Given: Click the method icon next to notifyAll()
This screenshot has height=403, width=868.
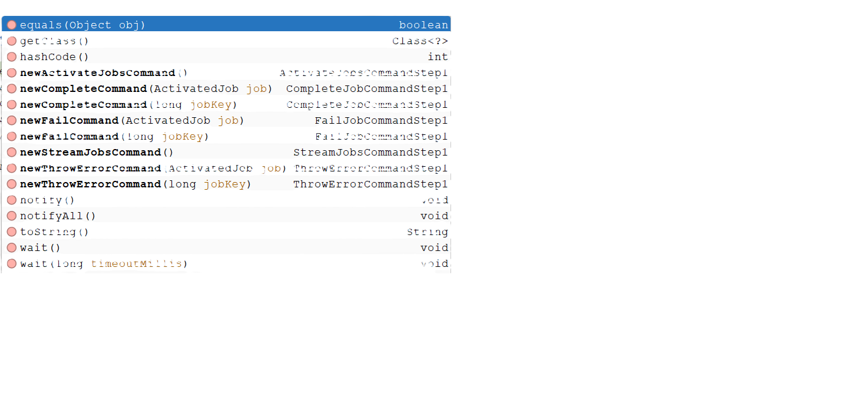Looking at the screenshot, I should pos(12,216).
